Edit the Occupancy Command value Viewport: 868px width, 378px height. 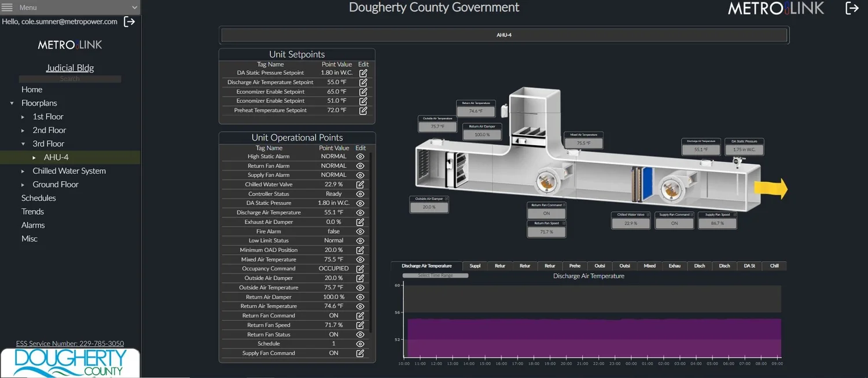pyautogui.click(x=361, y=269)
